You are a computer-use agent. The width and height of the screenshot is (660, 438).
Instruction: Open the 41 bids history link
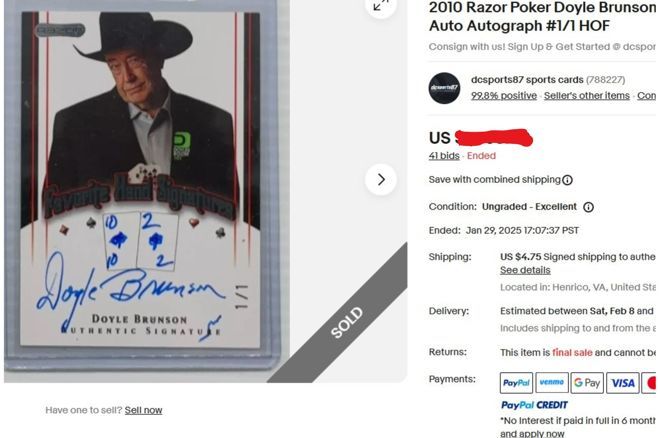(x=444, y=156)
